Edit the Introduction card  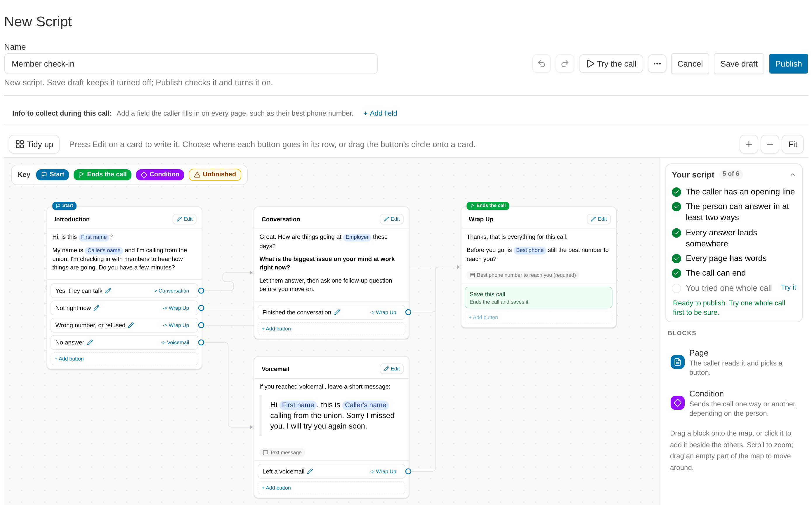pyautogui.click(x=185, y=219)
